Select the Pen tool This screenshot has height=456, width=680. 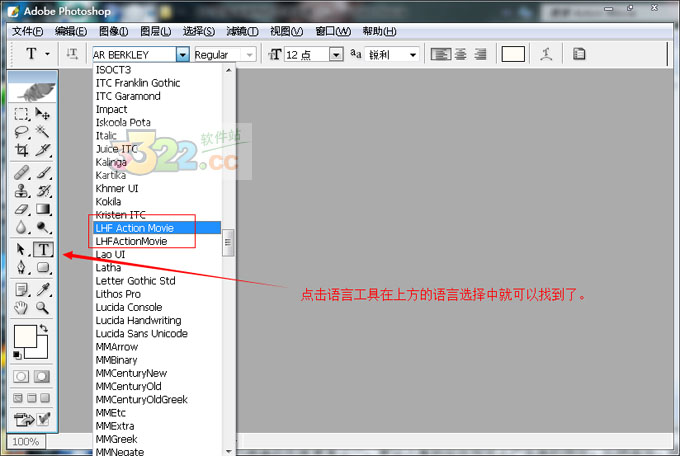[21, 267]
